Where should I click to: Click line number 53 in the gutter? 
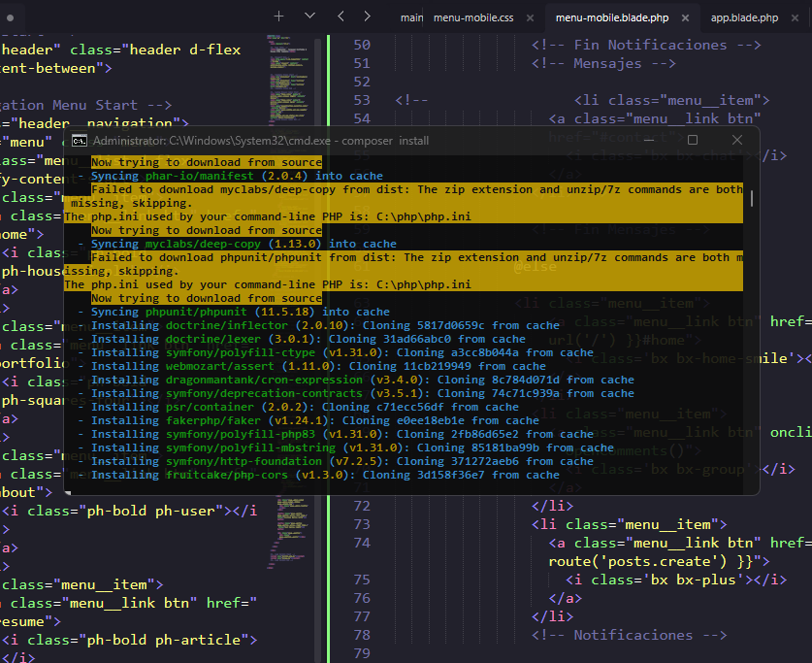point(362,100)
